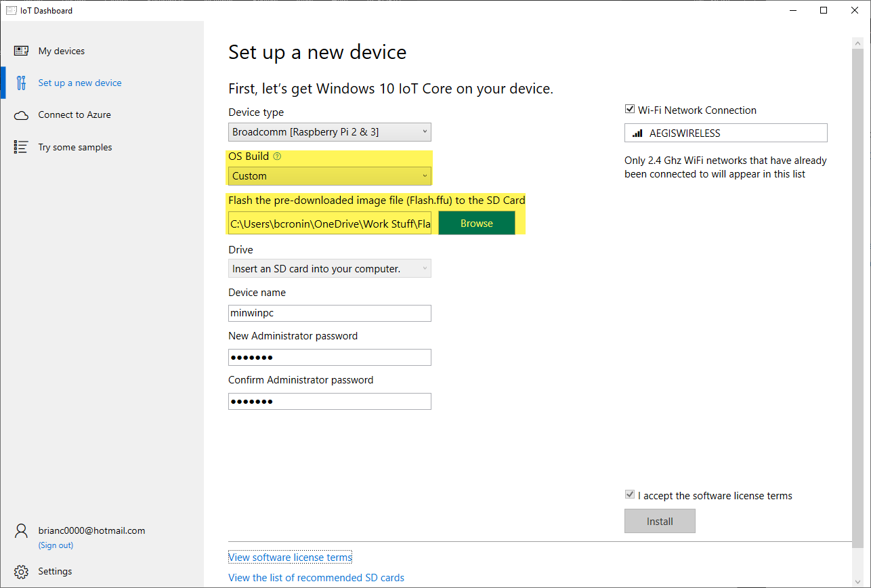Viewport: 871px width, 588px height.
Task: Uncheck the Wi-Fi Network Connection checkbox
Action: coord(629,108)
